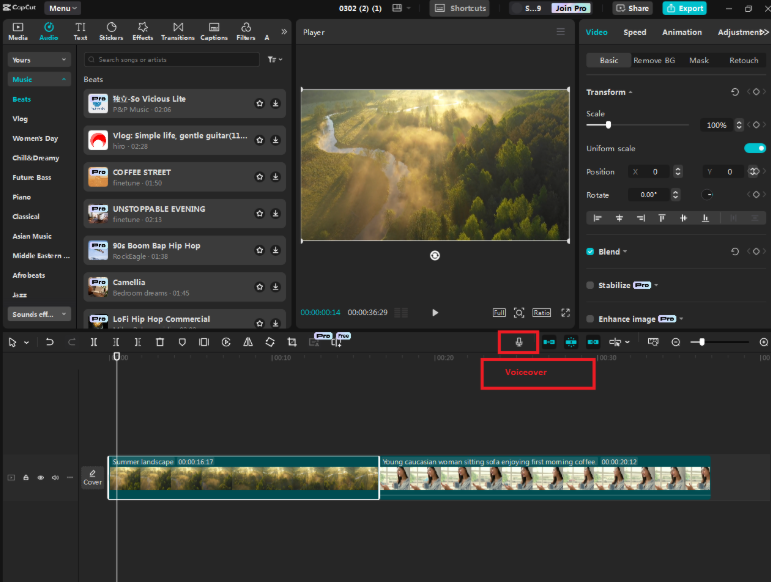
Task: Open the Cover editor button
Action: pyautogui.click(x=92, y=477)
